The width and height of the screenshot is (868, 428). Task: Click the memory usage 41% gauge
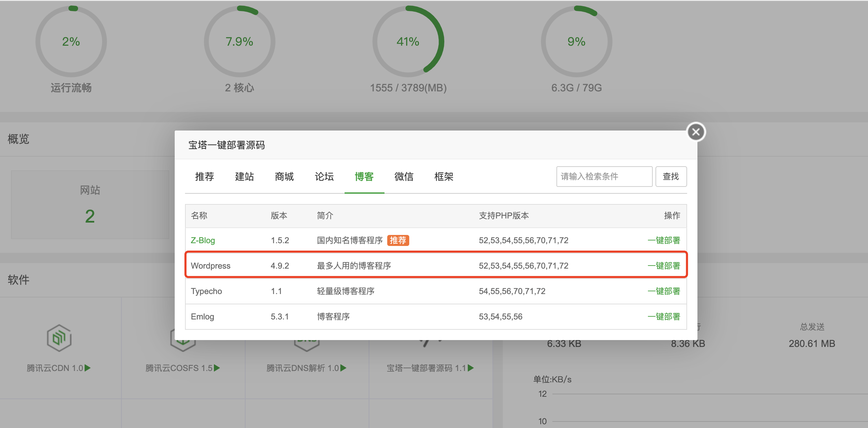[x=408, y=42]
